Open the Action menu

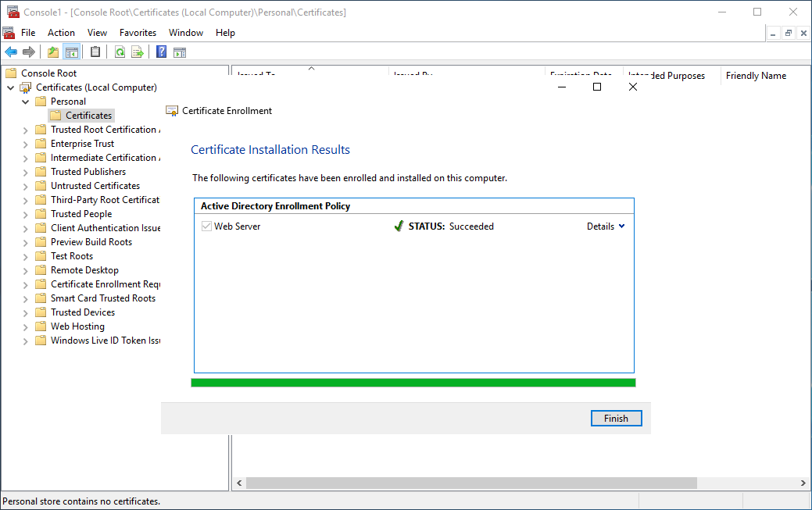click(x=61, y=33)
